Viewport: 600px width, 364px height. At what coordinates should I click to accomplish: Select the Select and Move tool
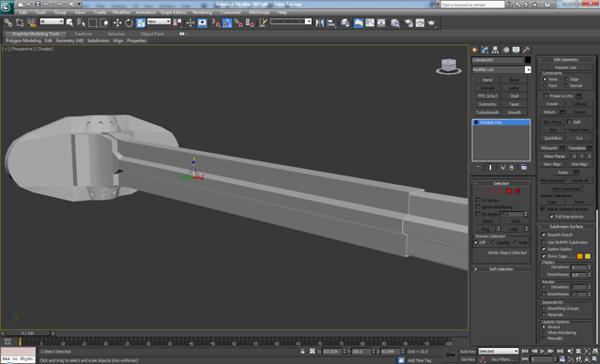117,23
